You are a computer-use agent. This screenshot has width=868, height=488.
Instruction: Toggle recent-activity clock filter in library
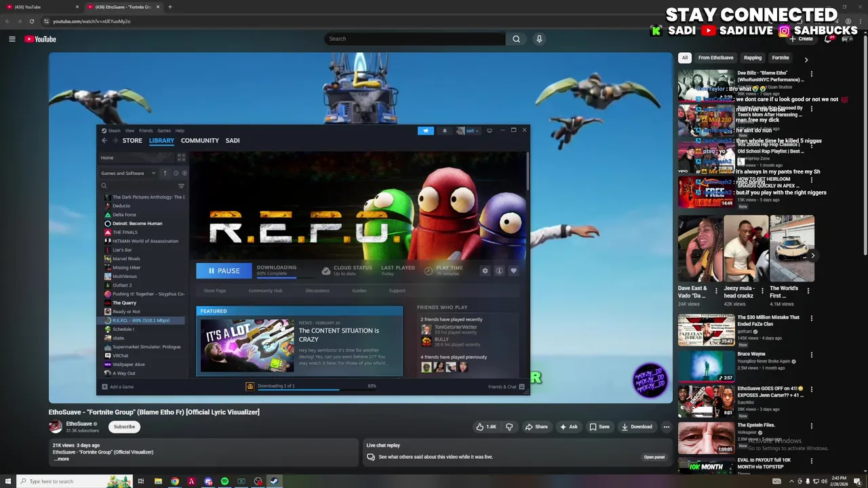(x=176, y=173)
